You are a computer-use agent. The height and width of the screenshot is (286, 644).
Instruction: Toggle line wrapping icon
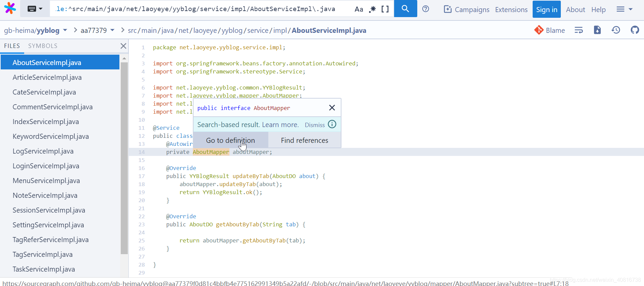pos(579,30)
